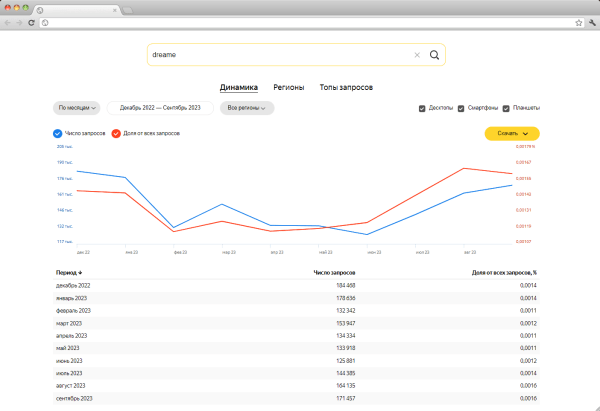Image resolution: width=600 pixels, height=411 pixels.
Task: Toggle the Смартфоны checkbox
Action: point(463,108)
